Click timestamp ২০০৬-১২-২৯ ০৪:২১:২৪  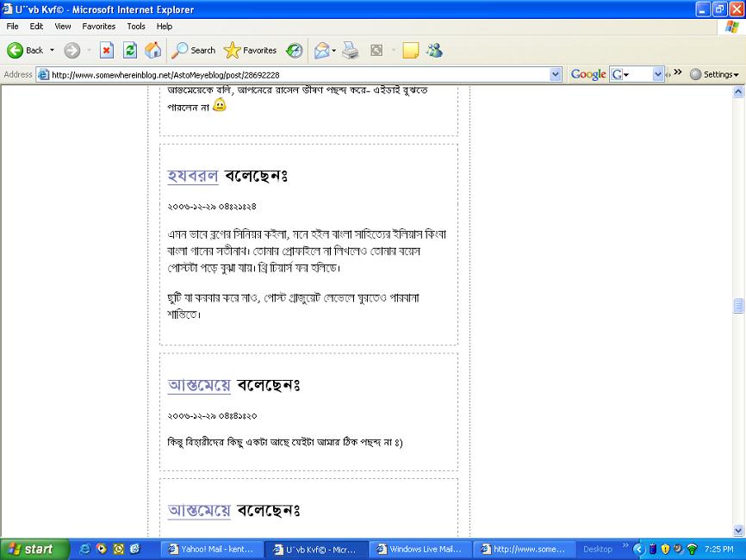coord(212,207)
